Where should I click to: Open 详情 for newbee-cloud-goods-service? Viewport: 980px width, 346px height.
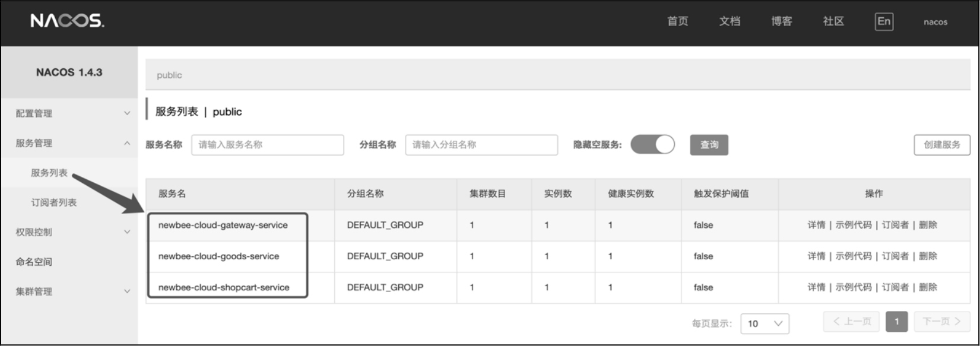[x=816, y=256]
